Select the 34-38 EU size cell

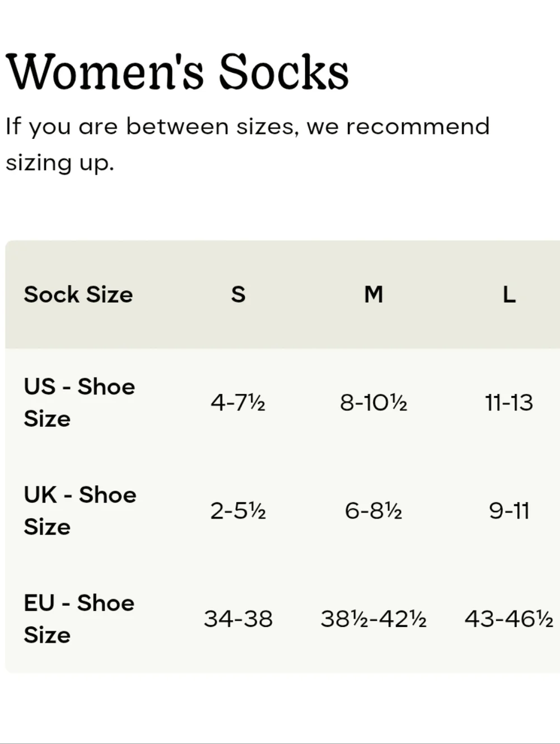pos(238,619)
